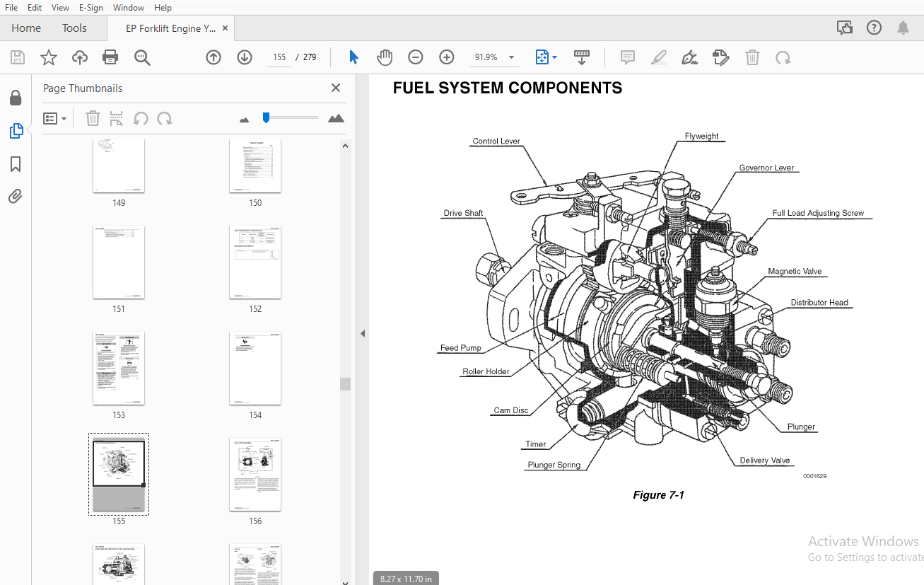Click the current page number field
The height and width of the screenshot is (585, 924).
point(279,57)
